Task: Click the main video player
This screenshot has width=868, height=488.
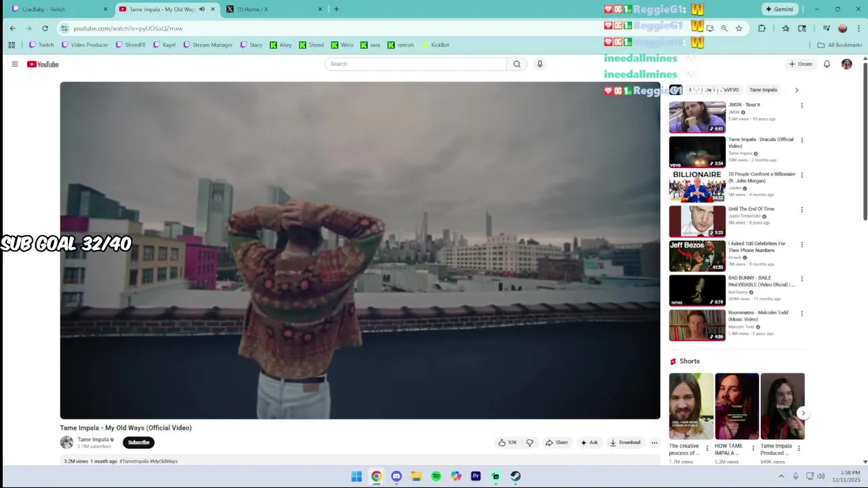Action: click(360, 251)
